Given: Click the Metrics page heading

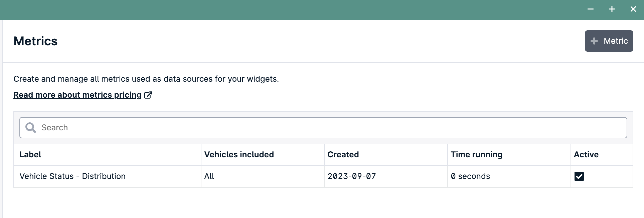Looking at the screenshot, I should [35, 41].
